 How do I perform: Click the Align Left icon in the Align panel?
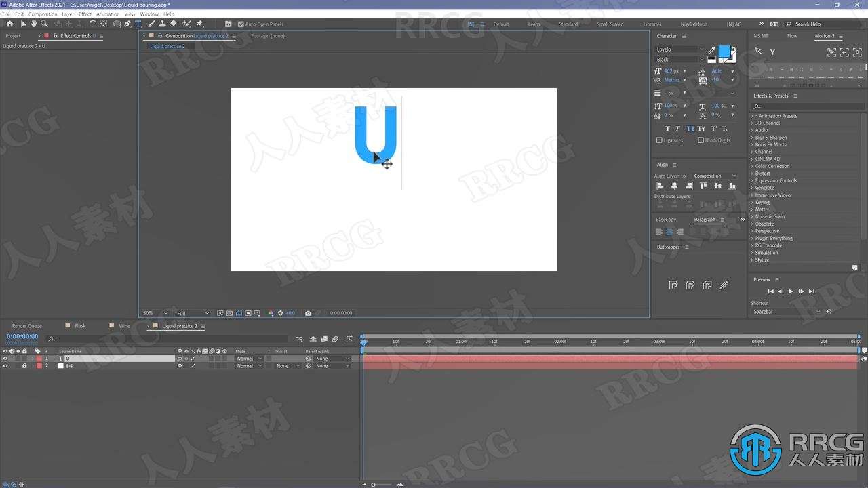660,186
